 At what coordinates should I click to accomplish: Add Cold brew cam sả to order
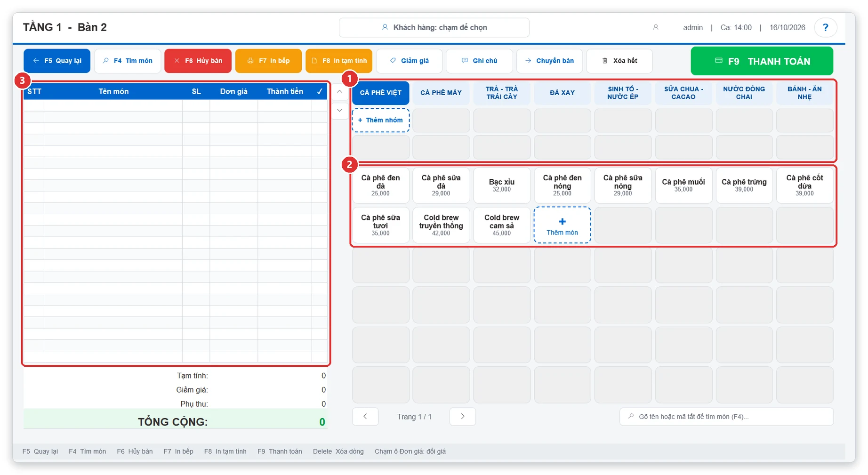coord(502,225)
